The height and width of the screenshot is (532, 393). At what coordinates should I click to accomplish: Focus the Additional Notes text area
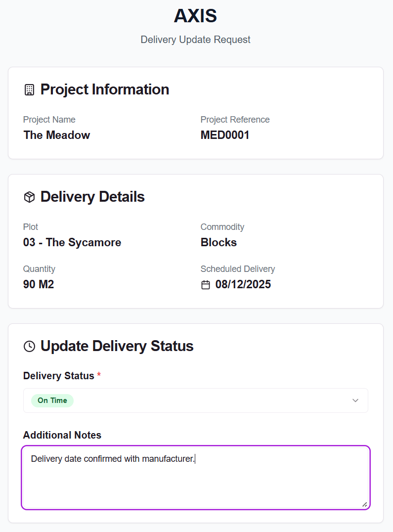[x=195, y=482]
